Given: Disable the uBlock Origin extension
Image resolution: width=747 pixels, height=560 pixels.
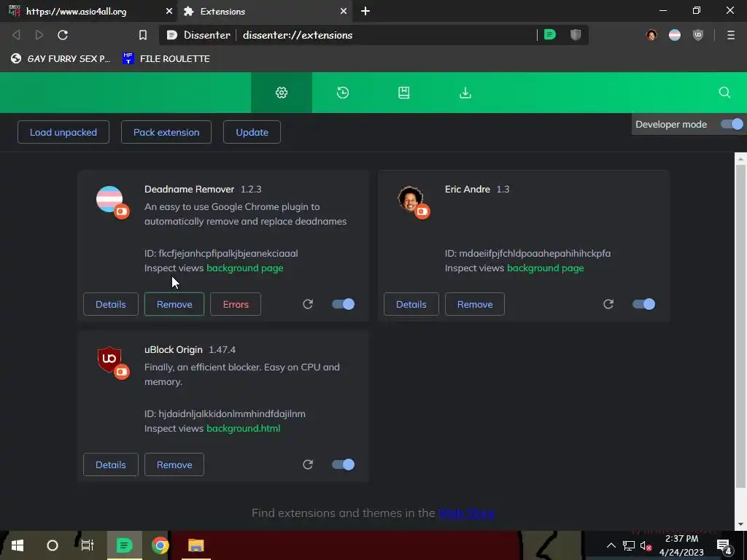Looking at the screenshot, I should point(343,464).
